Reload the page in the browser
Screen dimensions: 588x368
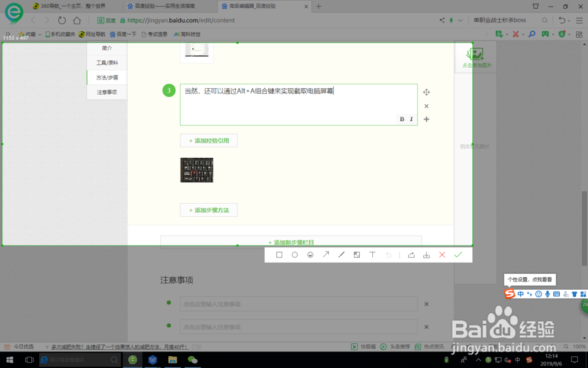coord(62,20)
